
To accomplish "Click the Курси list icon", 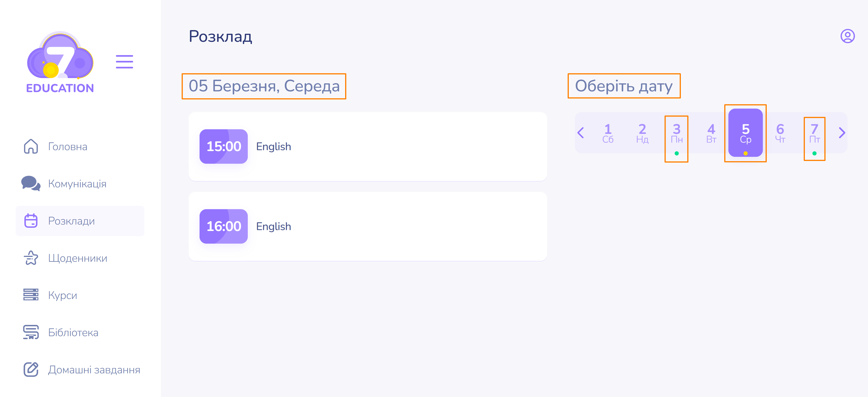I will click(31, 295).
